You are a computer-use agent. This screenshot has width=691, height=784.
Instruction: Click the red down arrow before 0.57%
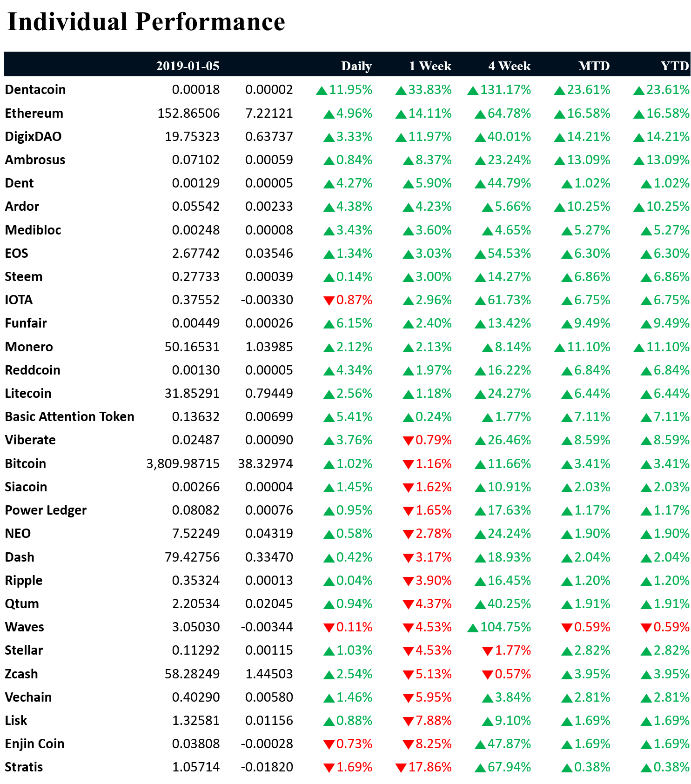pyautogui.click(x=488, y=675)
